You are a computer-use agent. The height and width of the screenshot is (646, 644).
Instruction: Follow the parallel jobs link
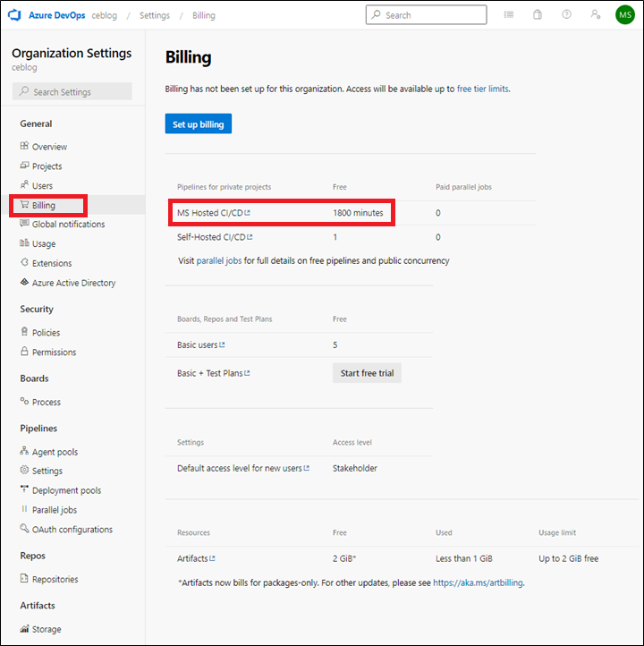tap(219, 260)
